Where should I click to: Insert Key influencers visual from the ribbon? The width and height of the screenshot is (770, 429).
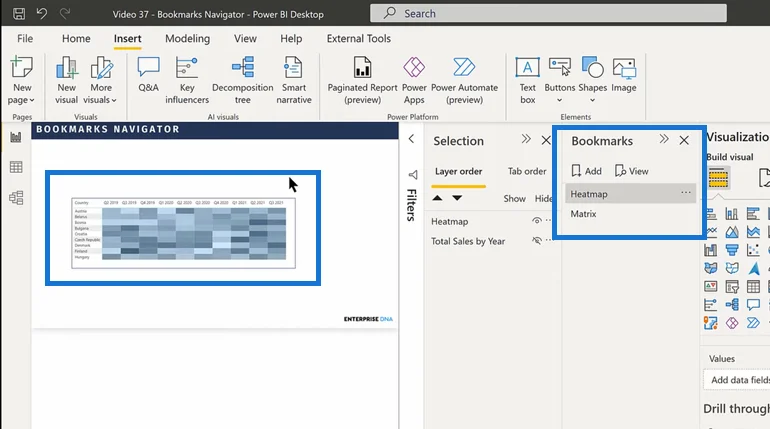coord(187,80)
